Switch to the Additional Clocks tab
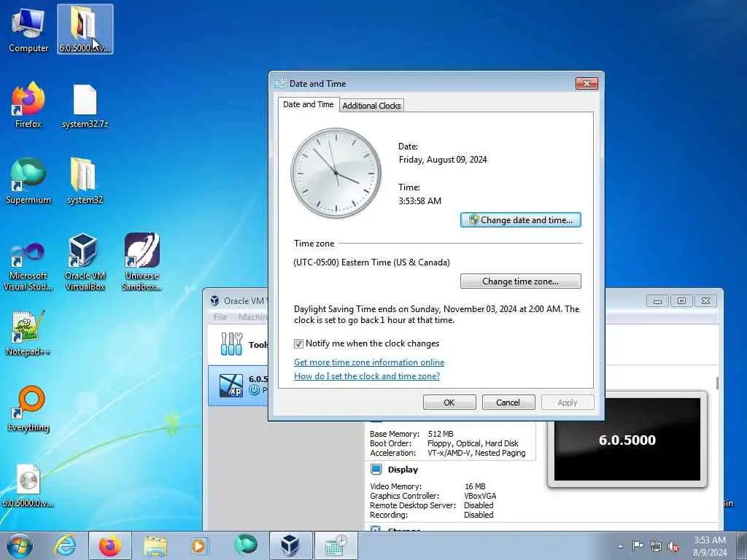Image resolution: width=747 pixels, height=560 pixels. point(371,106)
